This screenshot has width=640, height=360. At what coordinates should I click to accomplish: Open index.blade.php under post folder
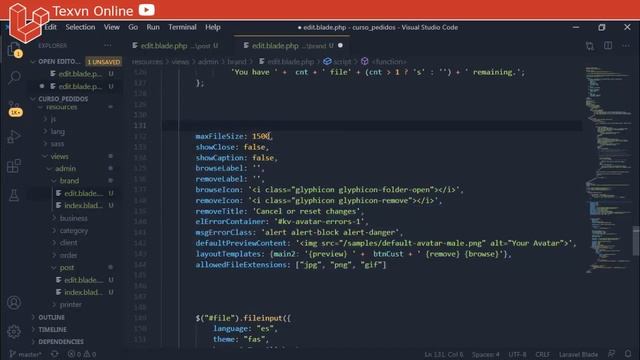point(83,292)
